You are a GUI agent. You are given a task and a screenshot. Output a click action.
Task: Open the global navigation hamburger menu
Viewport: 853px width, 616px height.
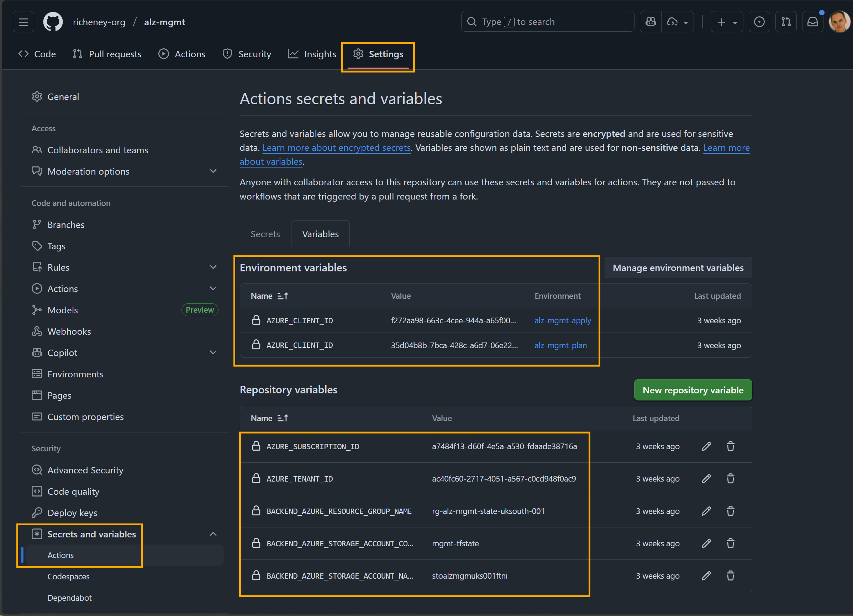(x=23, y=21)
